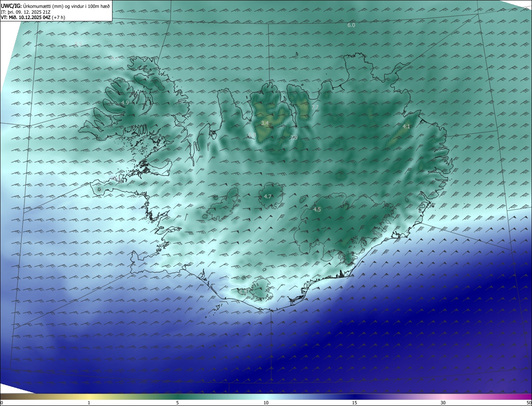Click the "4.9" value over the Westfjords
The height and width of the screenshot is (406, 532).
tap(125, 103)
